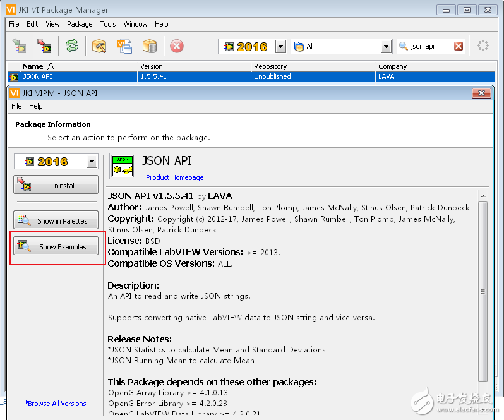
Task: Click the Install Package toolbar icon
Action: [x=20, y=46]
